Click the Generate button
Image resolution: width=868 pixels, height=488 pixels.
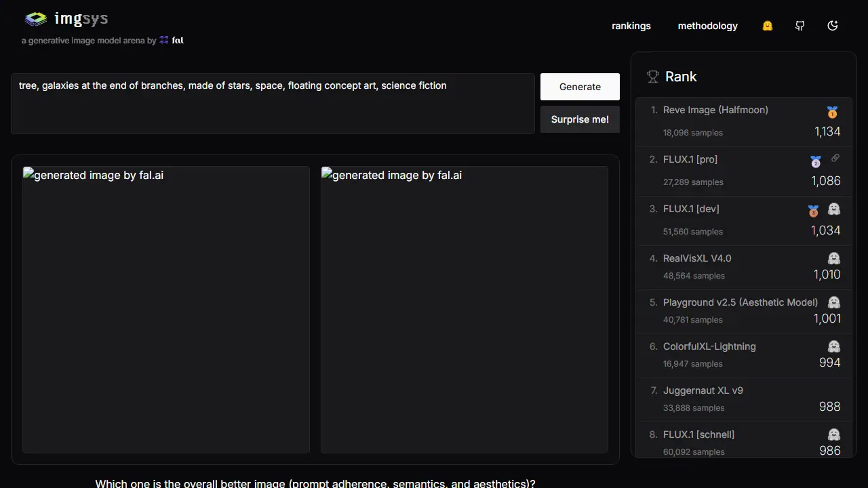[x=580, y=87]
